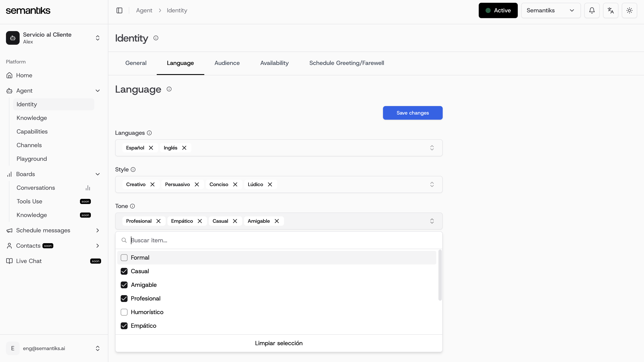Click the Save changes button
The image size is (644, 362).
(x=412, y=113)
